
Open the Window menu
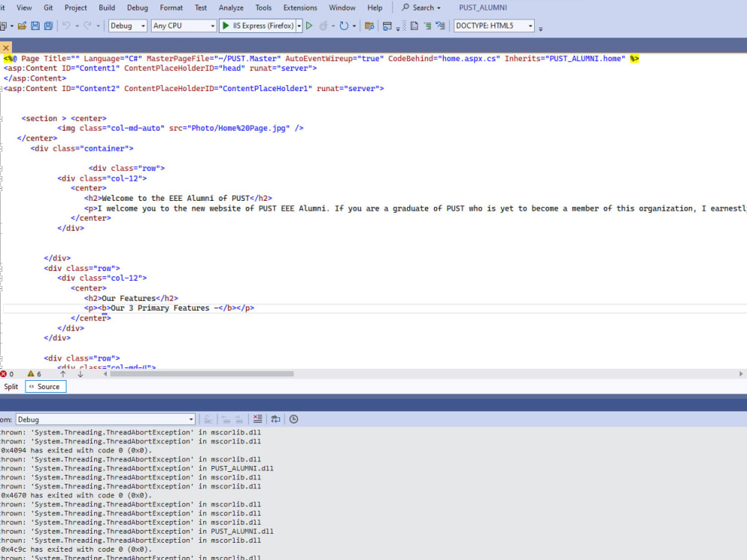[342, 7]
